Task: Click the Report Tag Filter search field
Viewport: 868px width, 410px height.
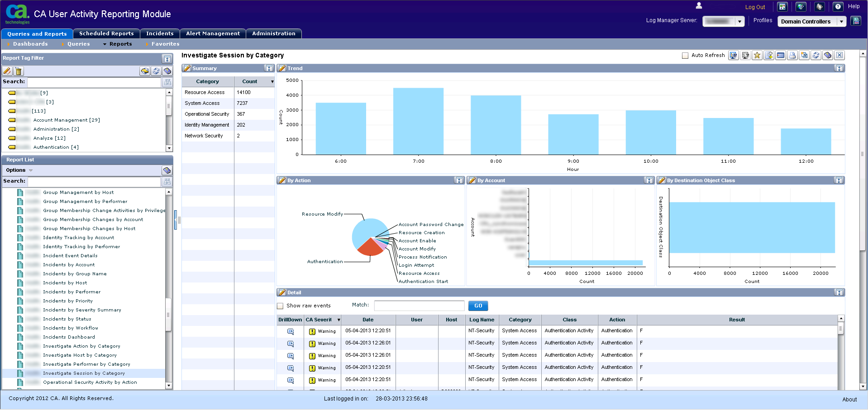Action: 94,82
